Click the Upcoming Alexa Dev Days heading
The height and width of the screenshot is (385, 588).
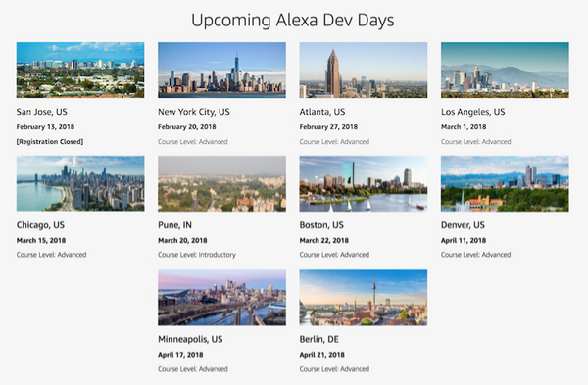(293, 21)
